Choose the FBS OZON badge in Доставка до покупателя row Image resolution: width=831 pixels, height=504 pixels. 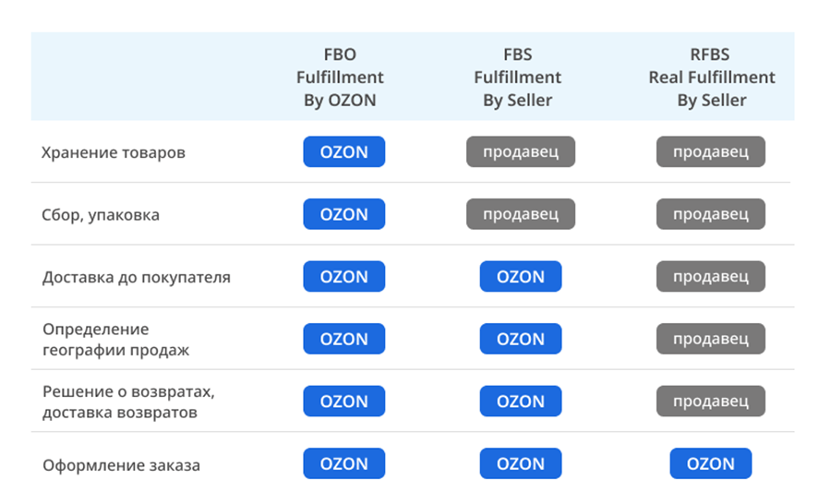(x=521, y=276)
